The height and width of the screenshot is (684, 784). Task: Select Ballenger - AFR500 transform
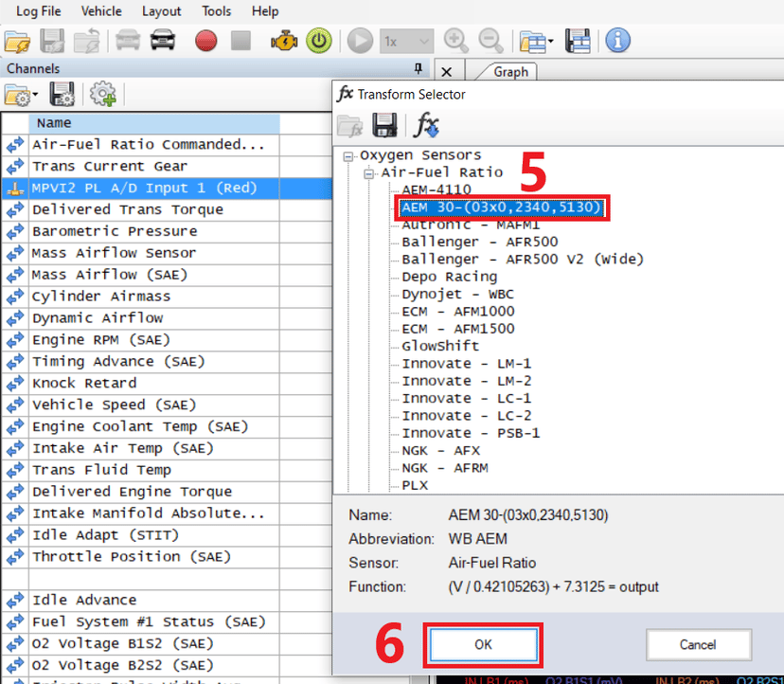pos(480,243)
